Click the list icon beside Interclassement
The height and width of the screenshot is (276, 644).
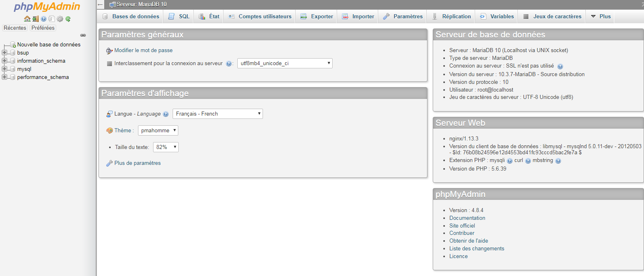tap(109, 64)
